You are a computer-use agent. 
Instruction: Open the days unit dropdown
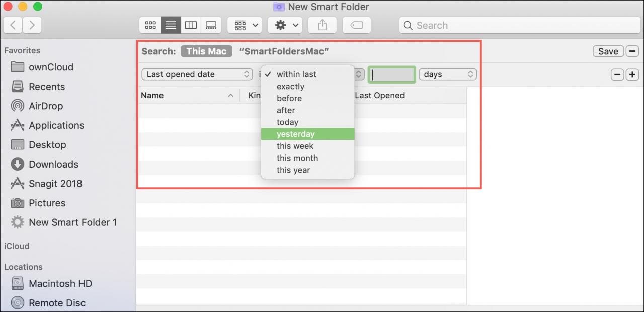point(447,74)
